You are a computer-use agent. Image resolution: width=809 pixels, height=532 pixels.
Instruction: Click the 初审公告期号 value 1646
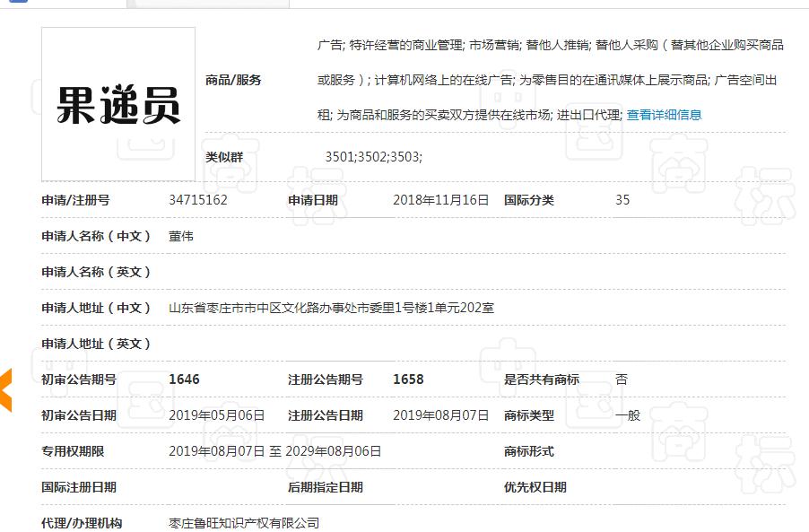(x=184, y=379)
